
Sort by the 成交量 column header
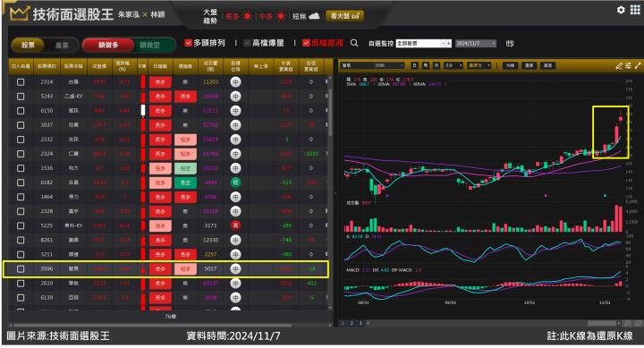210,66
